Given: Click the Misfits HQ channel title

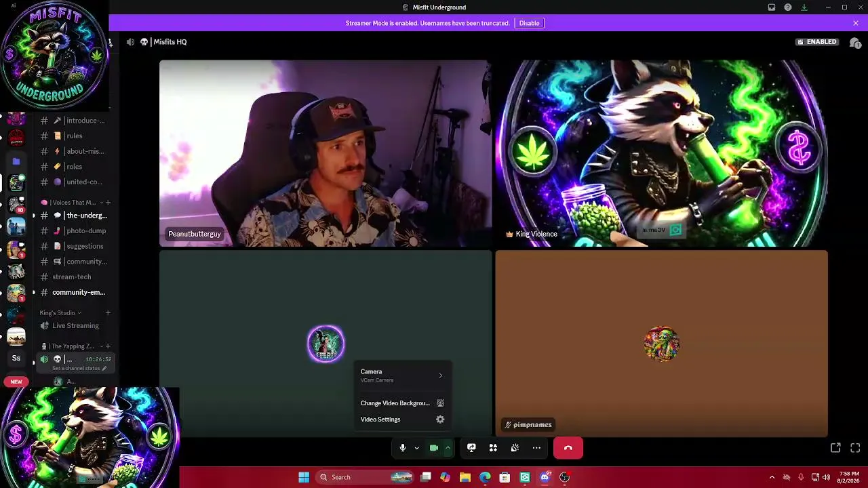Looking at the screenshot, I should [x=170, y=42].
